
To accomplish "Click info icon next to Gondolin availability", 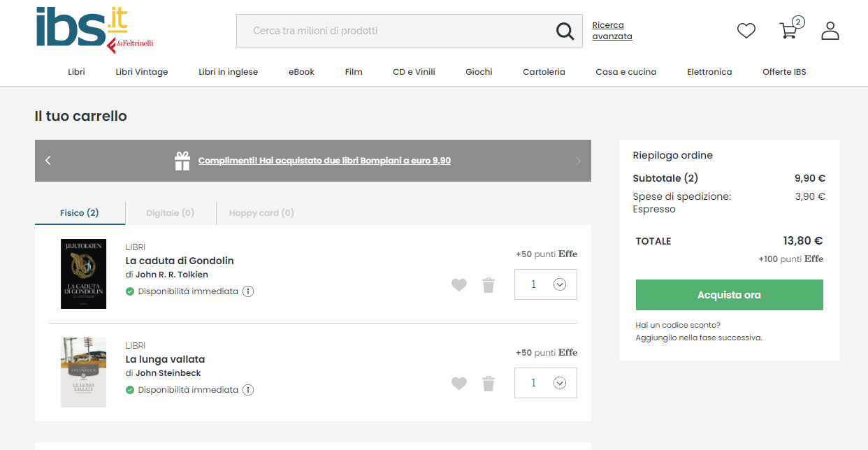I will pos(248,291).
